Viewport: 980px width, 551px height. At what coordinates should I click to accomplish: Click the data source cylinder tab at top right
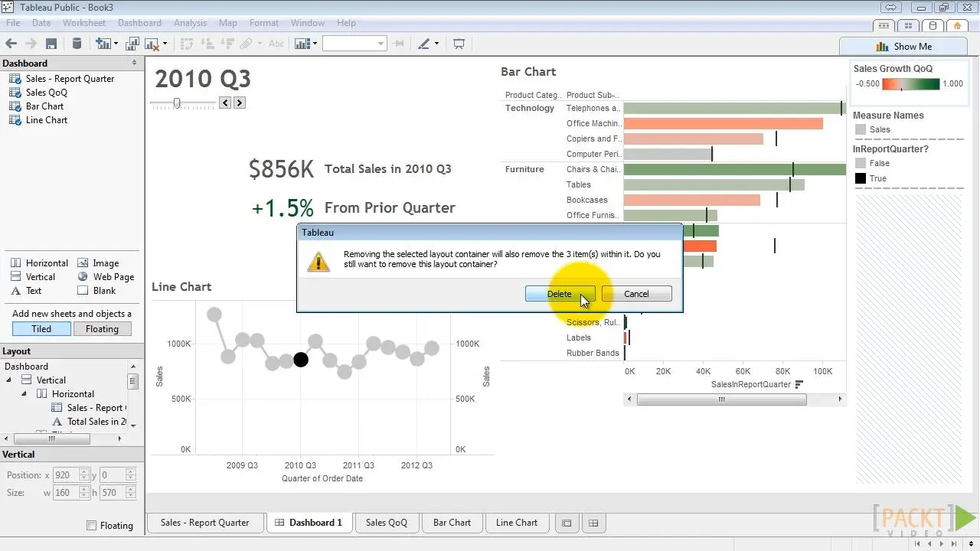[932, 25]
